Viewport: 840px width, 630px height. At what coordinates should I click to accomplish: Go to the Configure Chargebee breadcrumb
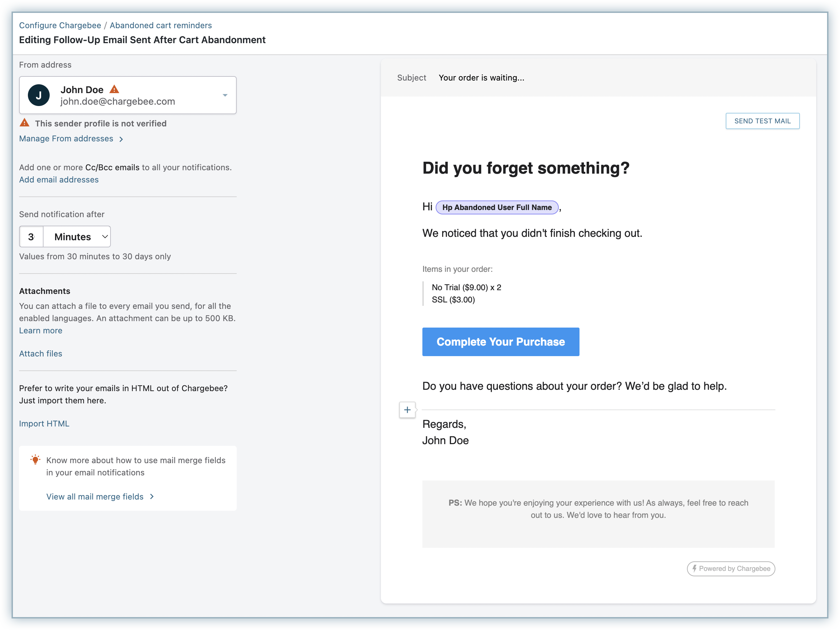pos(60,25)
